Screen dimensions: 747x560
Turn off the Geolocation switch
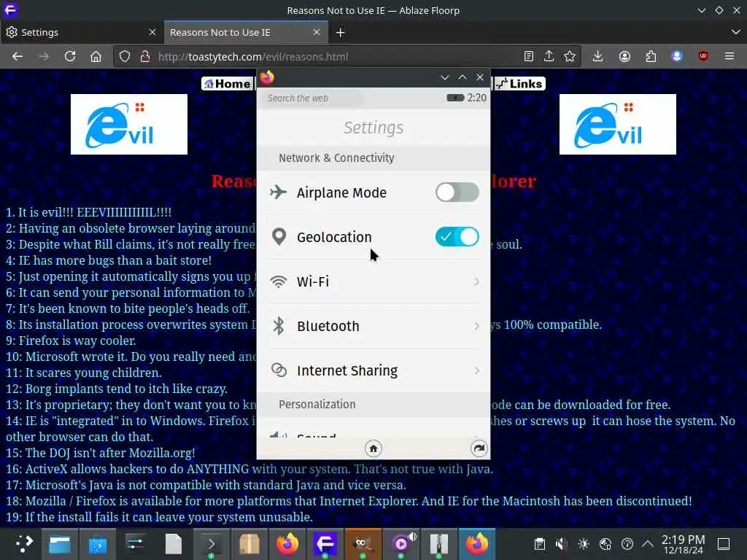tap(457, 237)
